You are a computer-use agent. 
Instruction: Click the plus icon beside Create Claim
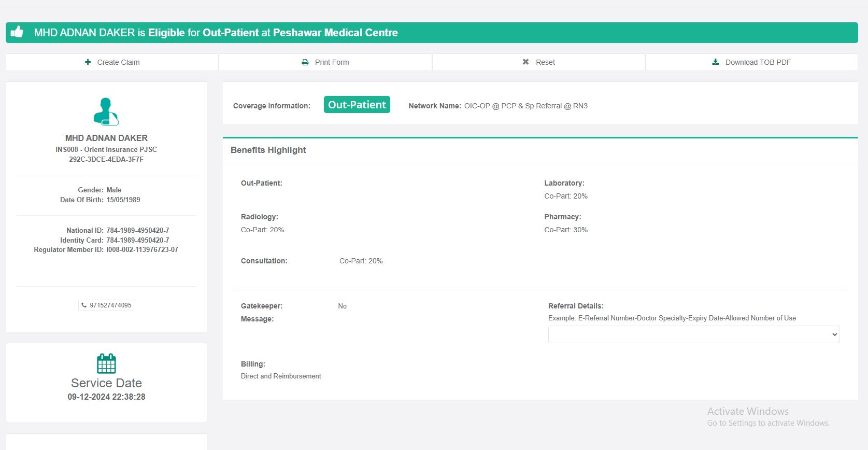(88, 62)
